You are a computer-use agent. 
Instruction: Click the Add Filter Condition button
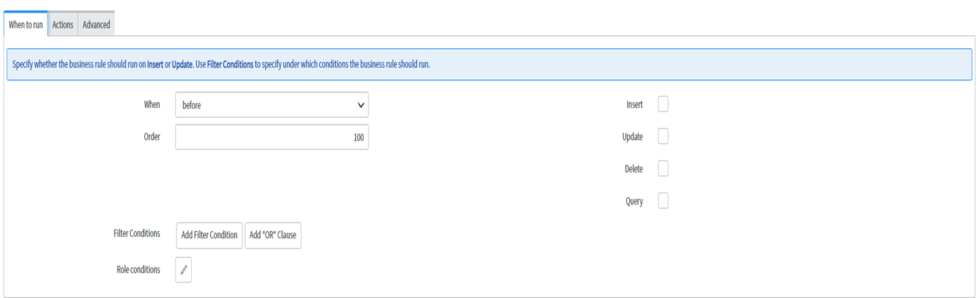click(x=210, y=235)
